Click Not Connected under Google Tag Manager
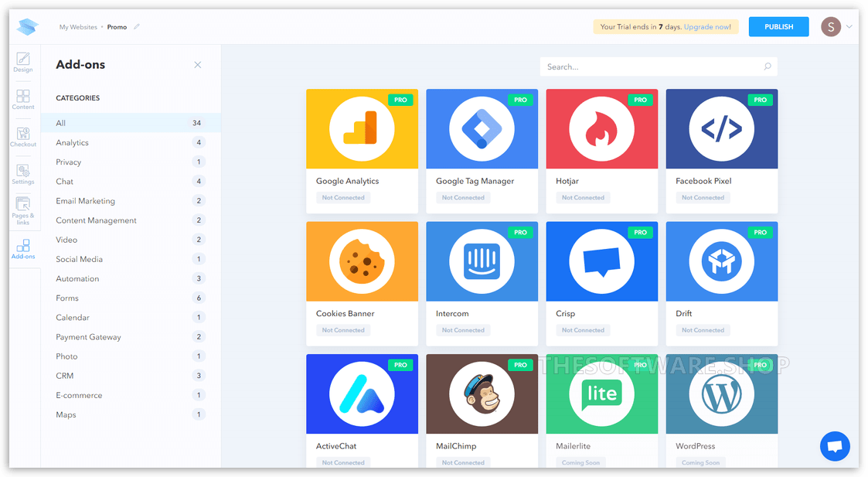Screen dimensions: 868x477 (463, 197)
